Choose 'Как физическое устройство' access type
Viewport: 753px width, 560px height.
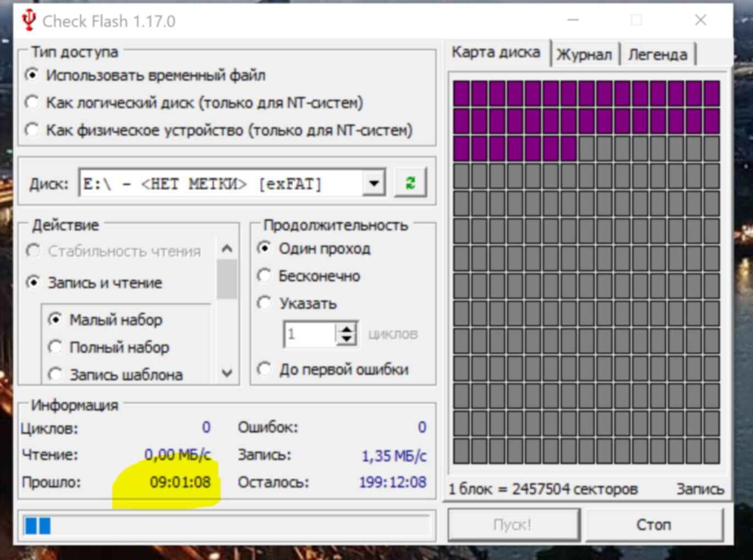point(32,130)
